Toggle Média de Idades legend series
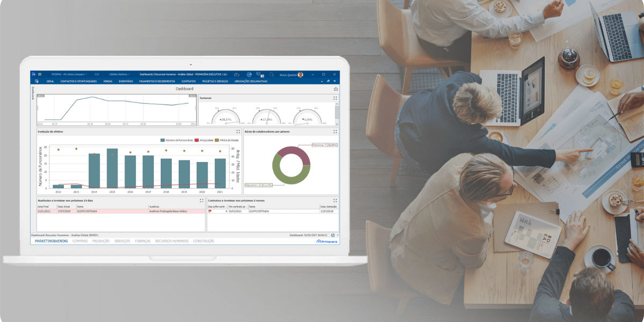The image size is (644, 322). (x=228, y=140)
